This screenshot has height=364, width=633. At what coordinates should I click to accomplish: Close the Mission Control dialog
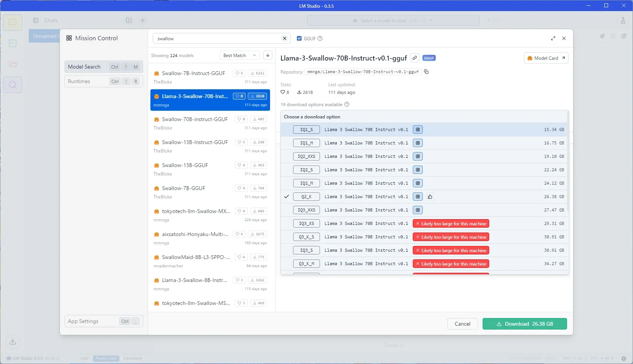564,38
